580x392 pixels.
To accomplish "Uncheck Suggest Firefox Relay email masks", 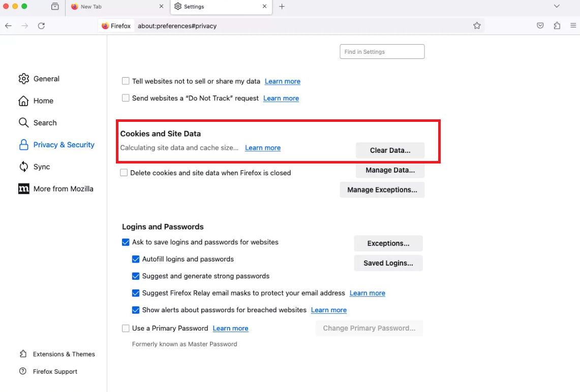I will click(136, 293).
